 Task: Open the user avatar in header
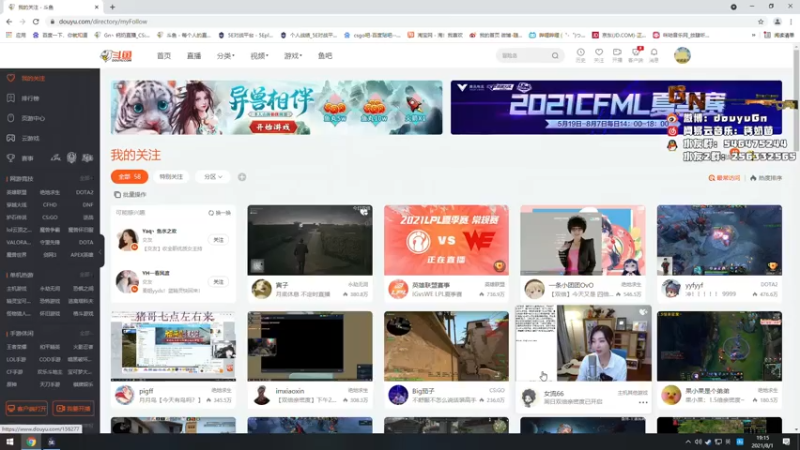click(x=682, y=55)
